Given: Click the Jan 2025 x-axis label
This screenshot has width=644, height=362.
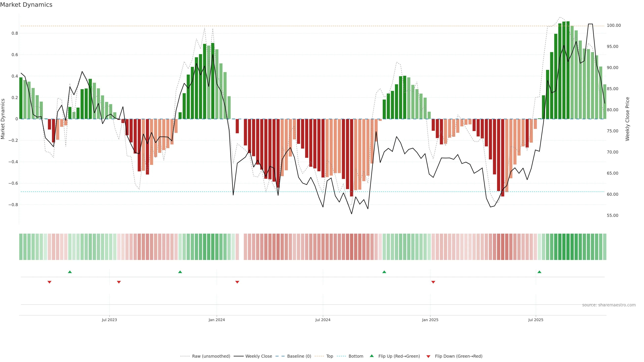Looking at the screenshot, I should [430, 320].
